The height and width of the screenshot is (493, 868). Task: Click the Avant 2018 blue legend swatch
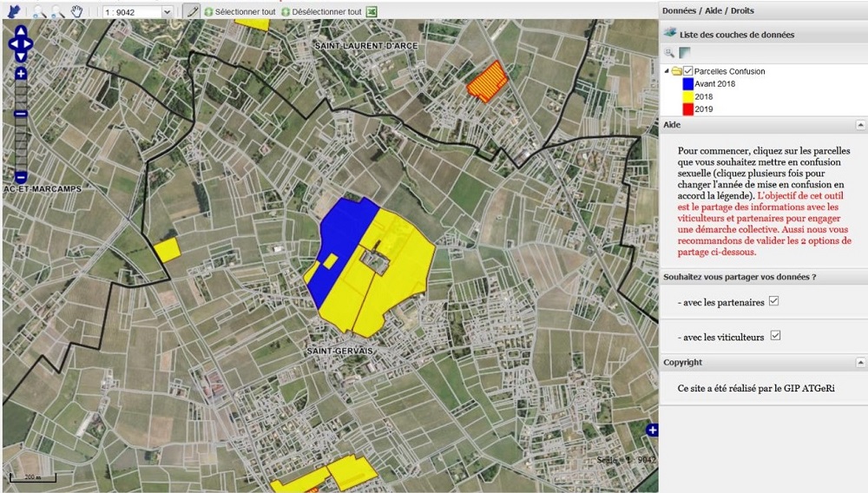[x=688, y=84]
